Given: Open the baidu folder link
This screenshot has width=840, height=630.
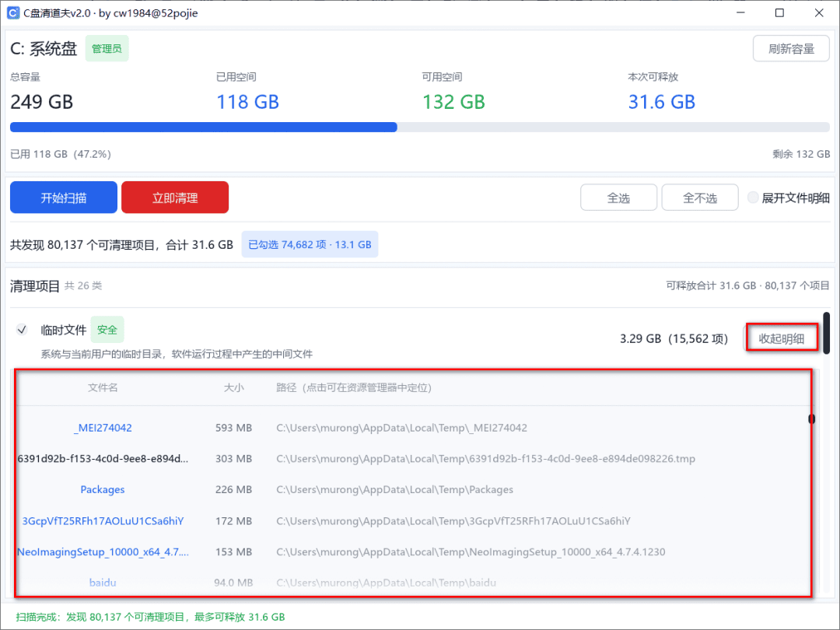Looking at the screenshot, I should [x=103, y=583].
